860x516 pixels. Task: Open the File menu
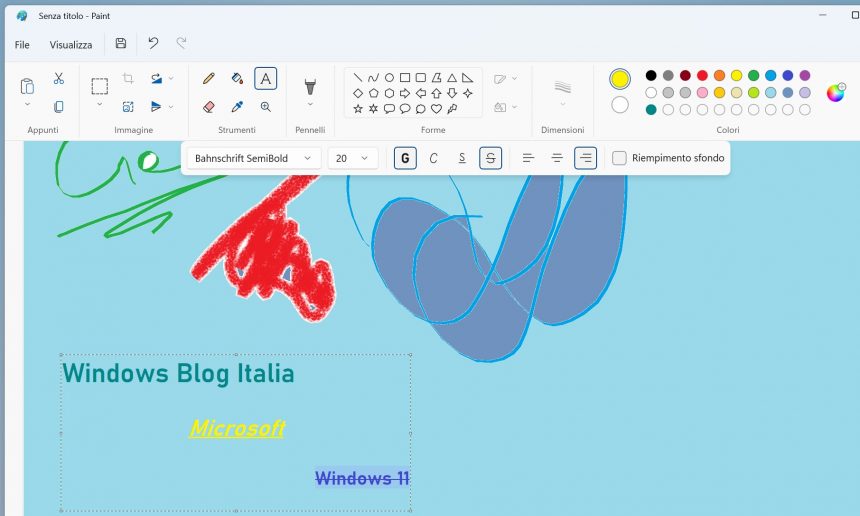click(x=22, y=44)
